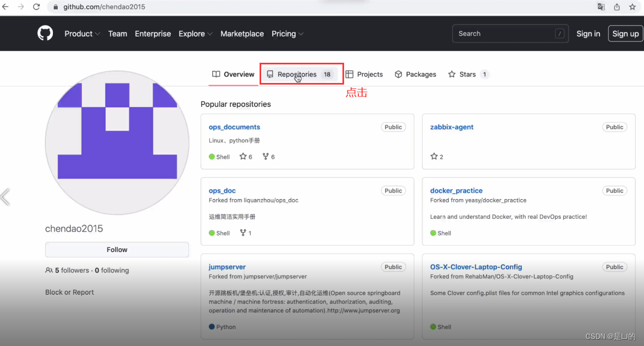Screen dimensions: 644x346
Task: Click the browser forward arrow
Action: (21, 7)
